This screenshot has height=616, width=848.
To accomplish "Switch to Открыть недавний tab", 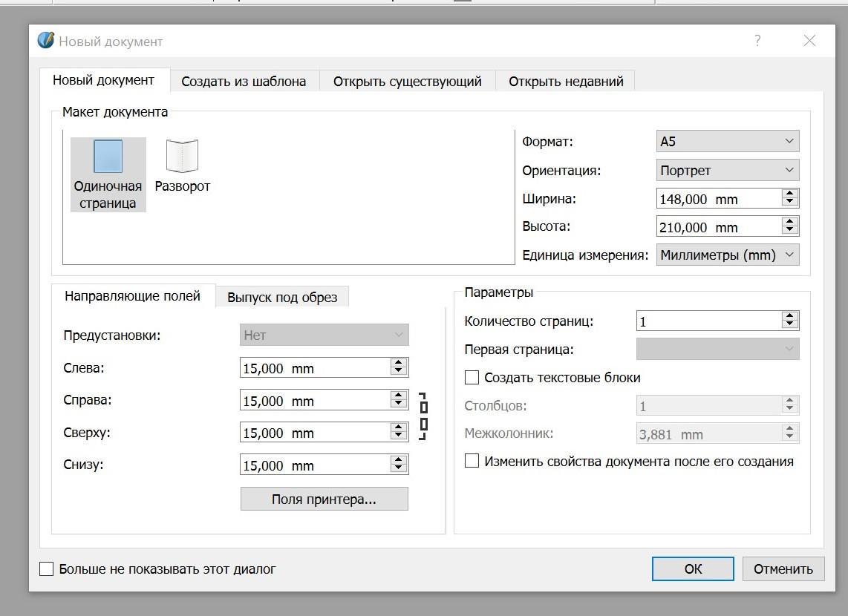I will click(x=566, y=82).
